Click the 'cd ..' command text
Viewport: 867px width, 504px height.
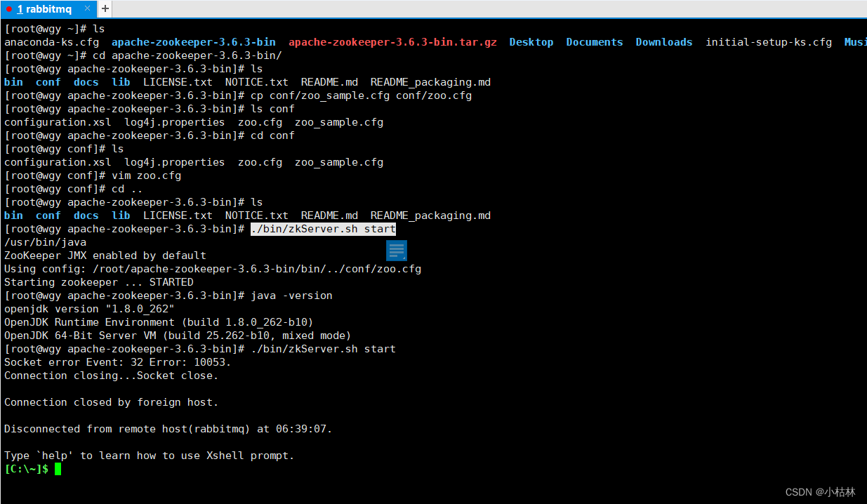[x=127, y=189]
